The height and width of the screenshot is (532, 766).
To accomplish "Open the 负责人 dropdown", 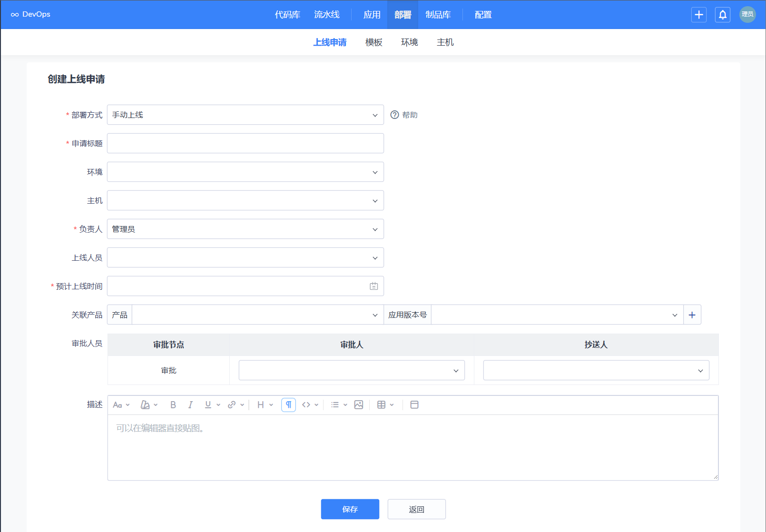I will pyautogui.click(x=246, y=229).
